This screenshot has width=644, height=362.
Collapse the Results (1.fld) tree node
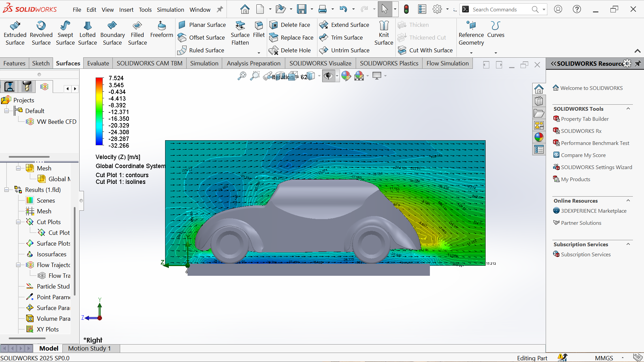point(6,190)
